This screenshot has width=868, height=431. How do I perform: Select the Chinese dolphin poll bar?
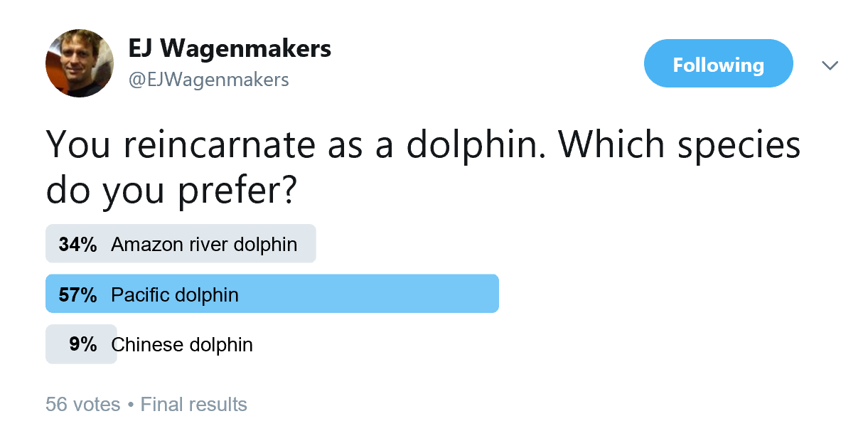81,344
